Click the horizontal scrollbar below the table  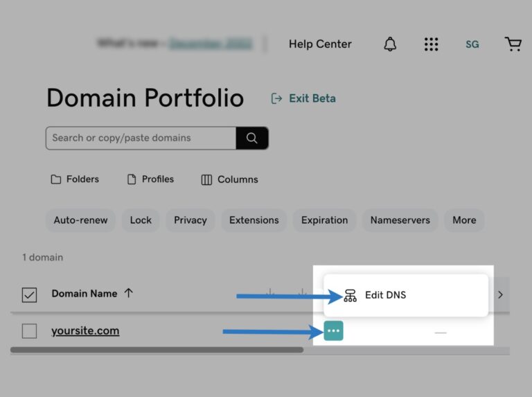click(157, 351)
